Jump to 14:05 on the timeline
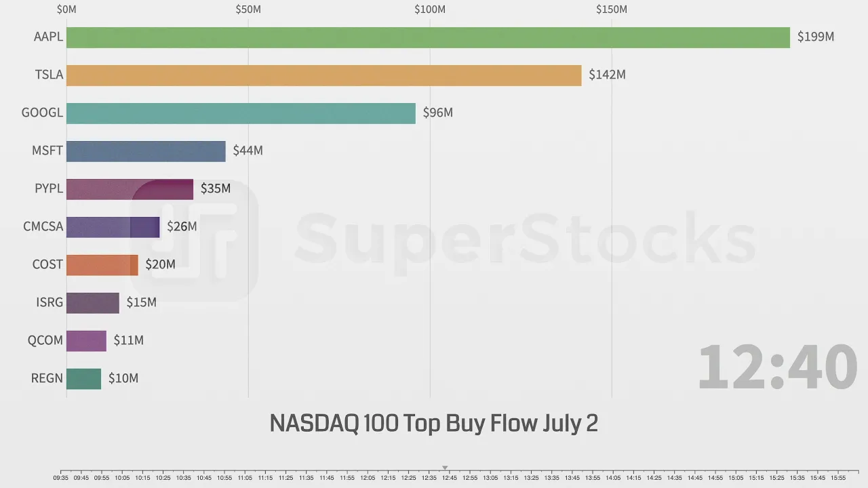 [613, 478]
